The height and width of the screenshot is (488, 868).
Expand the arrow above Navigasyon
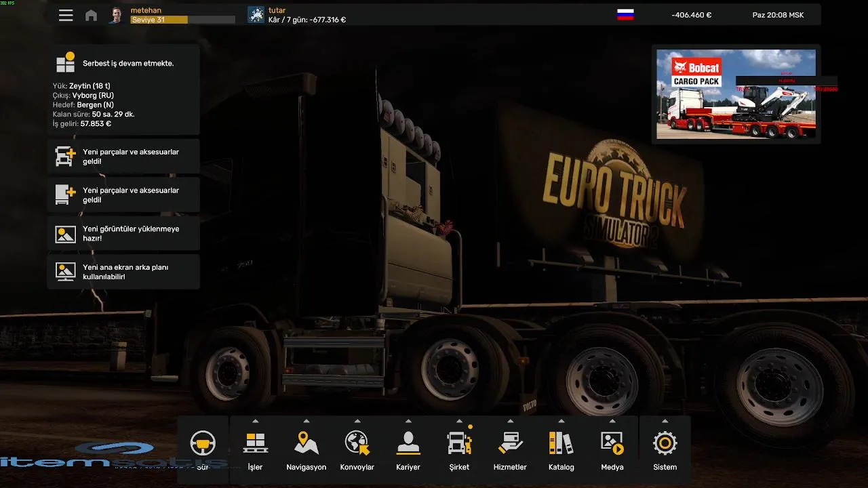click(x=307, y=421)
